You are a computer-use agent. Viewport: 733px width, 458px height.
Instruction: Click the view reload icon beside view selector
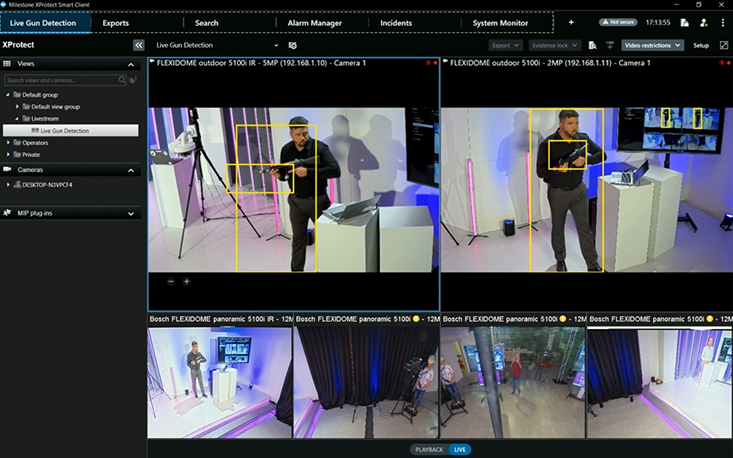(292, 45)
